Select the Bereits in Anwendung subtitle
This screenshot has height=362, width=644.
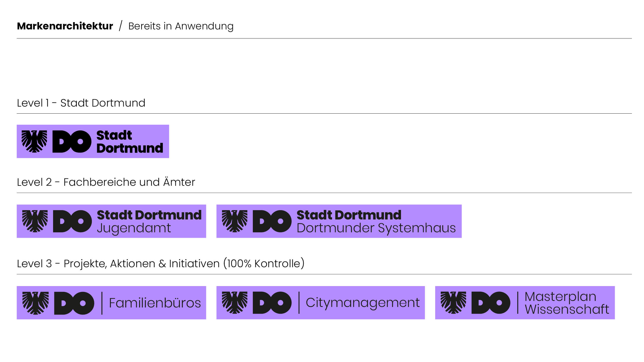[181, 26]
